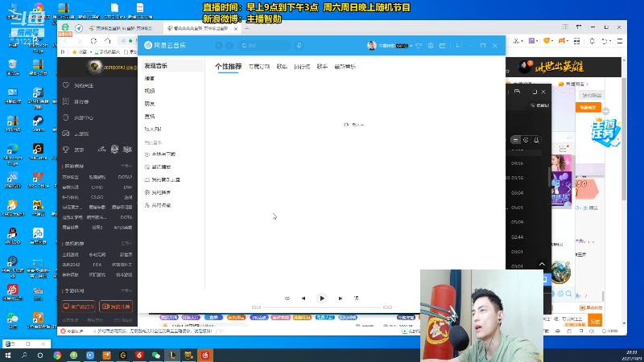This screenshot has width=644, height=362.
Task: Select 发现音乐 in the music sidebar
Action: click(x=172, y=66)
